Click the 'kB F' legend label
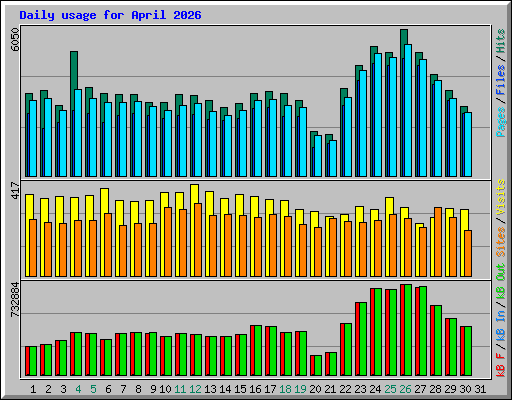Screen dimensions: 512x400 (x=500, y=364)
